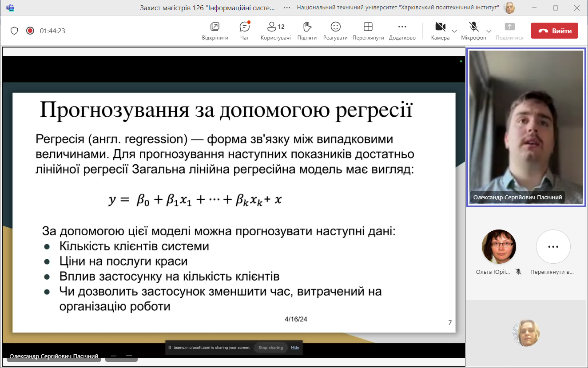Open title bar ellipsis menu
Image resolution: width=588 pixels, height=368 pixels.
(x=287, y=8)
